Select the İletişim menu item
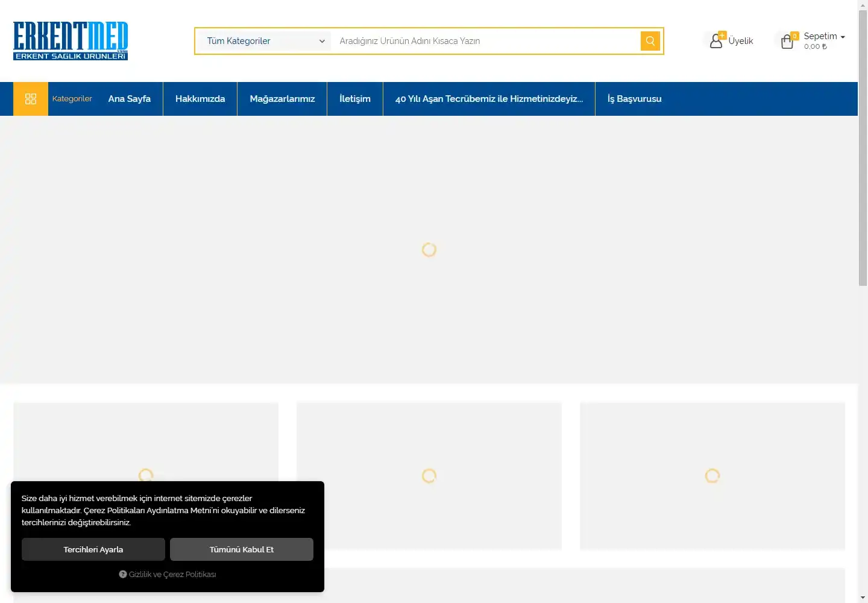This screenshot has width=868, height=603. (x=355, y=99)
